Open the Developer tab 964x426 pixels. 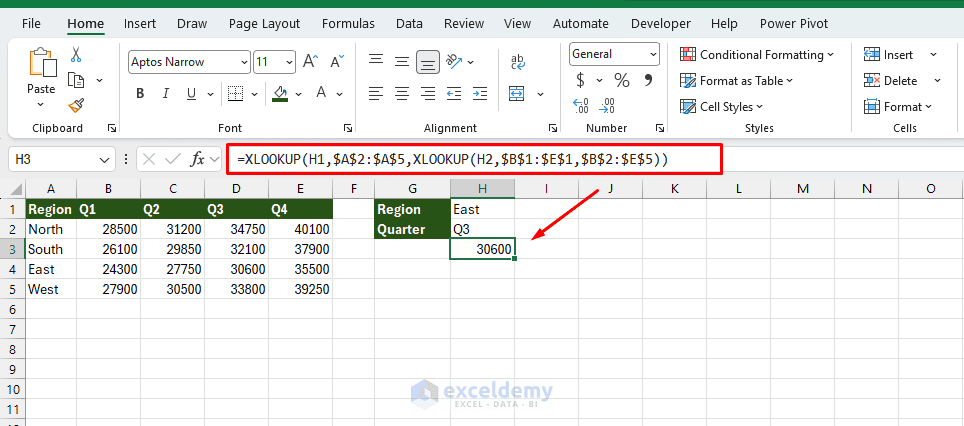tap(661, 23)
